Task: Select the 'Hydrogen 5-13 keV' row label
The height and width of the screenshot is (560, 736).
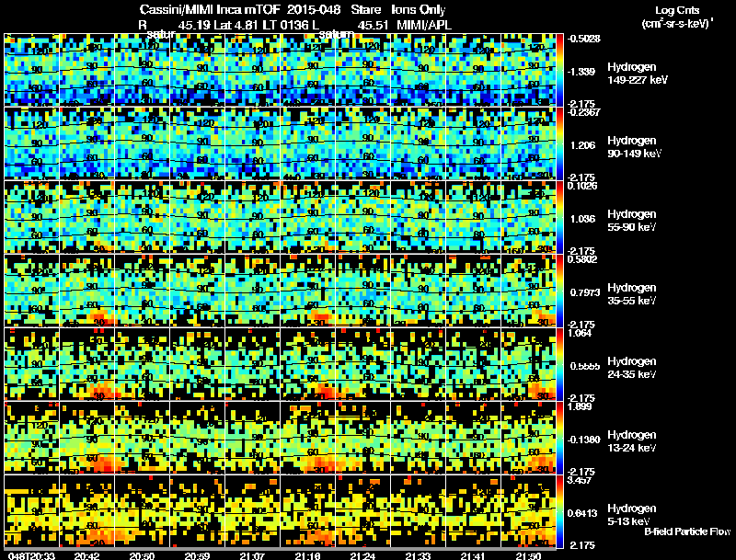Action: [632, 515]
